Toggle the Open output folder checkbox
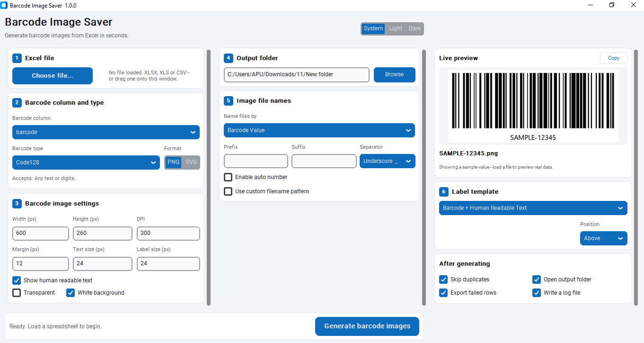 pos(537,280)
